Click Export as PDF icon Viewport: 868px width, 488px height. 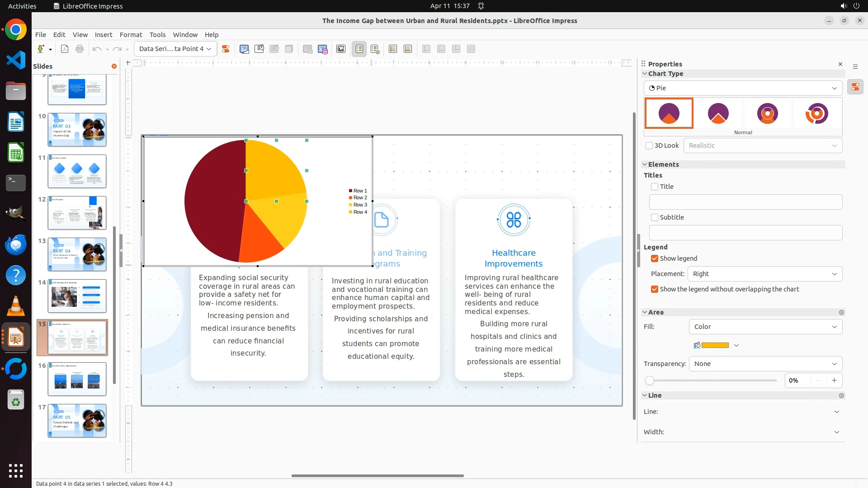[65, 49]
